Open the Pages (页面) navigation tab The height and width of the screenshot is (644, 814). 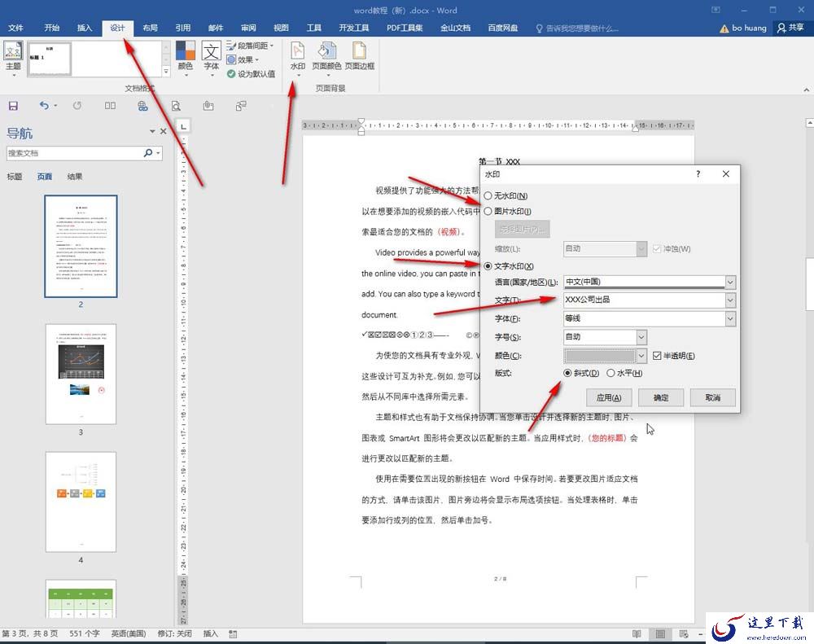pyautogui.click(x=45, y=177)
